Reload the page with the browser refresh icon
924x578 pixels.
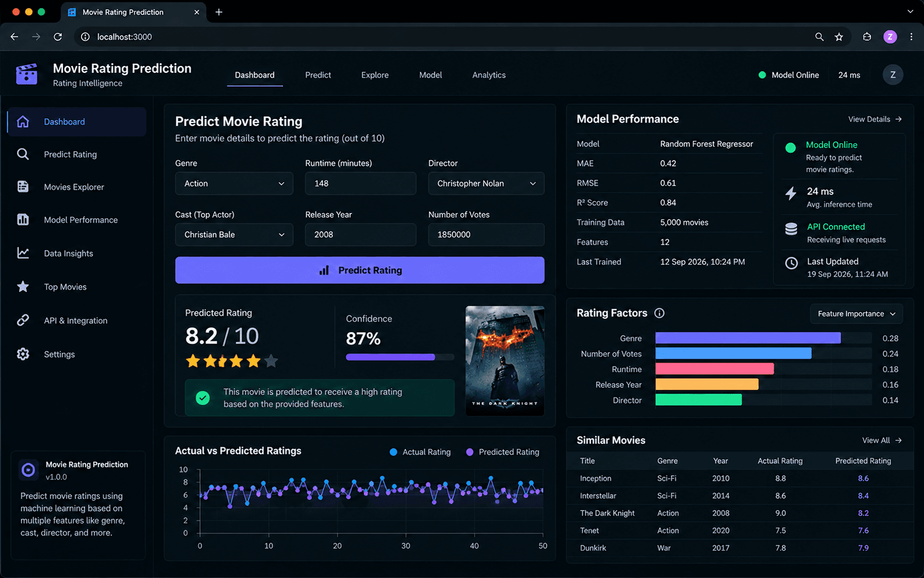[58, 37]
